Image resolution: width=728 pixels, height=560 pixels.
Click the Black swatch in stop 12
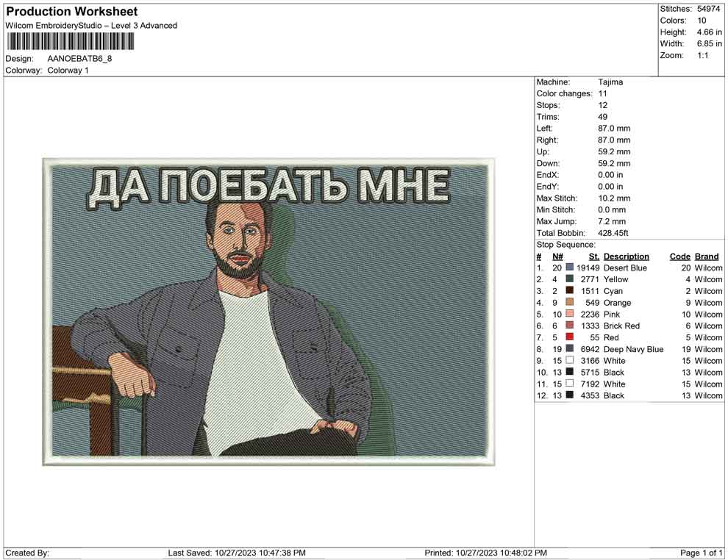click(570, 395)
